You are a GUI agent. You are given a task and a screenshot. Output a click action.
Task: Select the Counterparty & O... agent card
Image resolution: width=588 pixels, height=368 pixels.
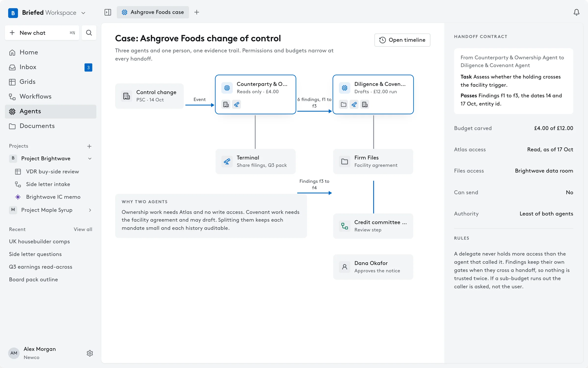click(256, 94)
